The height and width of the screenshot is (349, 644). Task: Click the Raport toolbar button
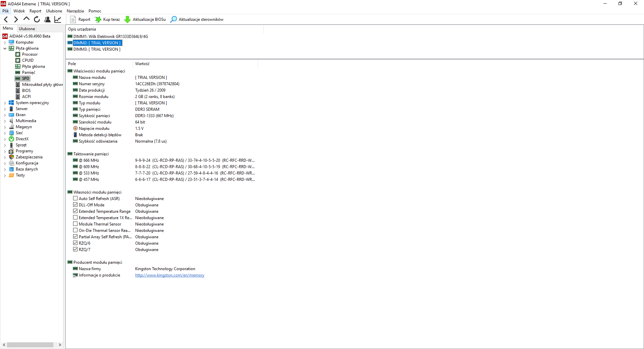80,19
